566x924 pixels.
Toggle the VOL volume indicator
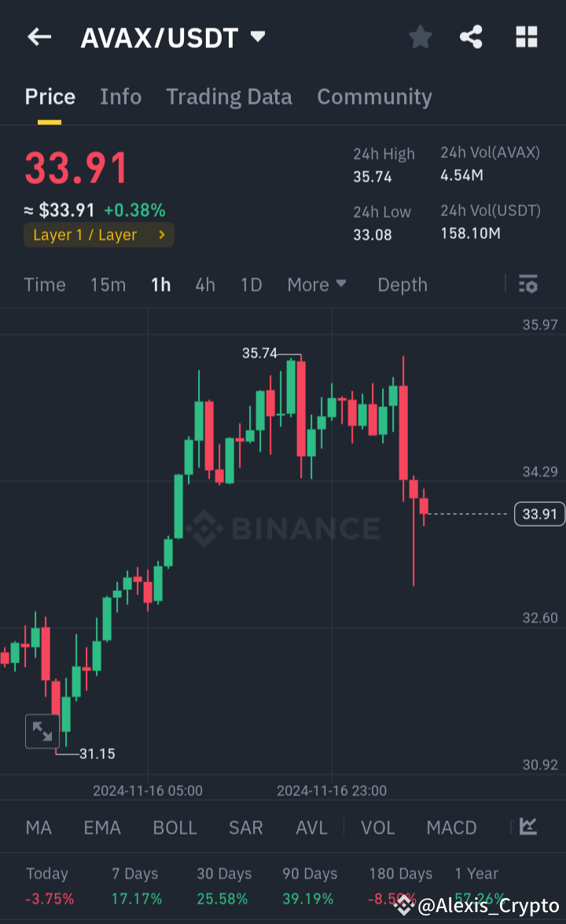click(378, 827)
